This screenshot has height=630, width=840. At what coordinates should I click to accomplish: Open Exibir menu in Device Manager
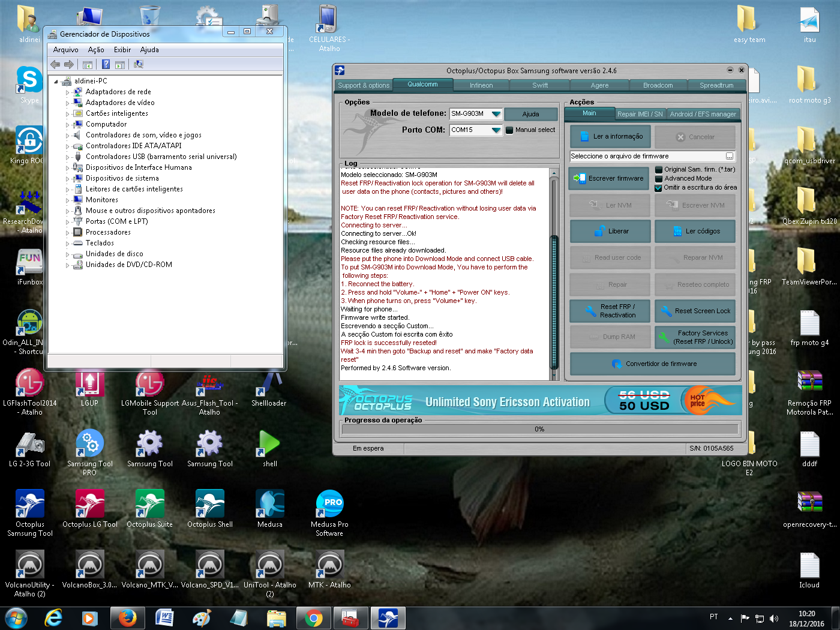[122, 50]
